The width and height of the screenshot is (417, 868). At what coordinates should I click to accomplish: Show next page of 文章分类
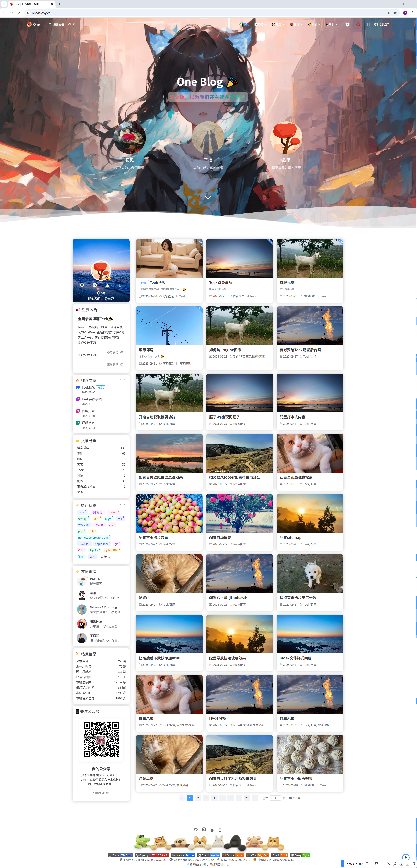point(124,440)
